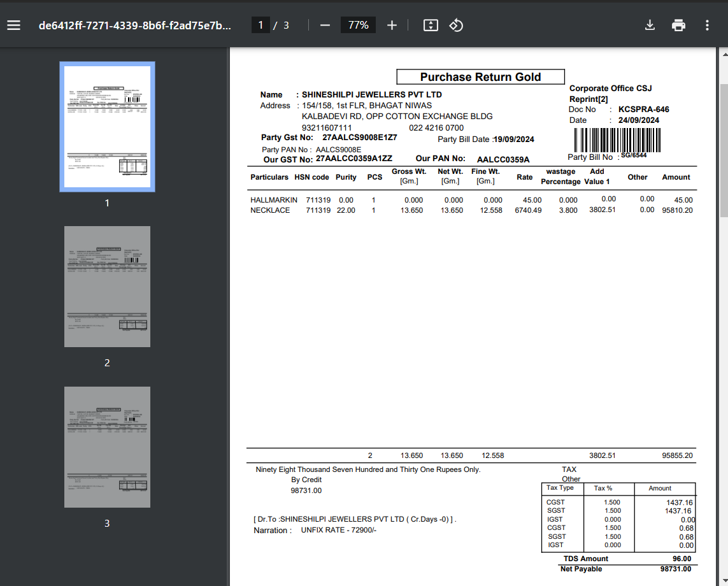
Task: Click the bold party name beside Name
Action: click(372, 95)
